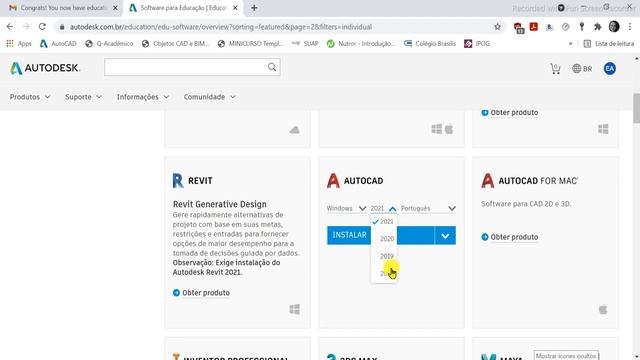Open the Nutror - Introdução bookmark
Screen dimensions: 640x360
coord(361,44)
